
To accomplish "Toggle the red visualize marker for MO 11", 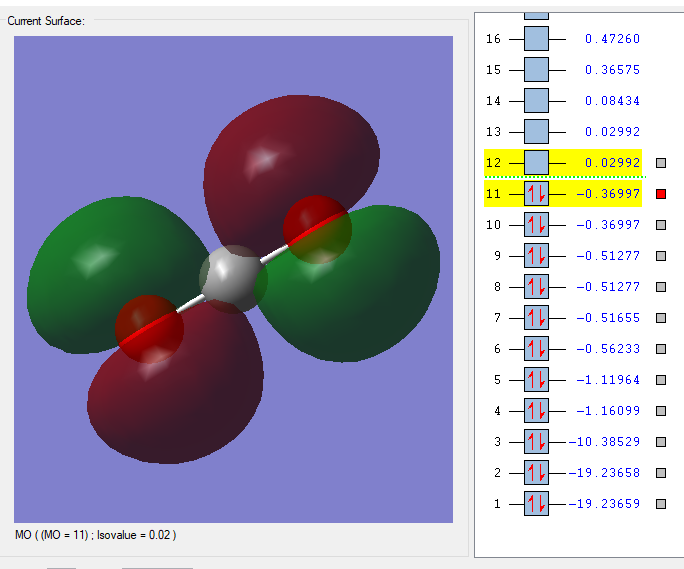I will click(661, 194).
